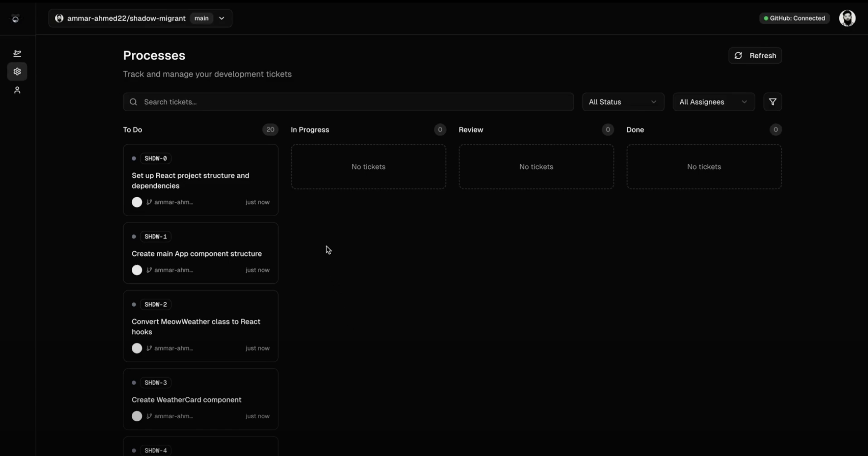Click assignee avatar on SHDW-1 ticket

tap(137, 270)
